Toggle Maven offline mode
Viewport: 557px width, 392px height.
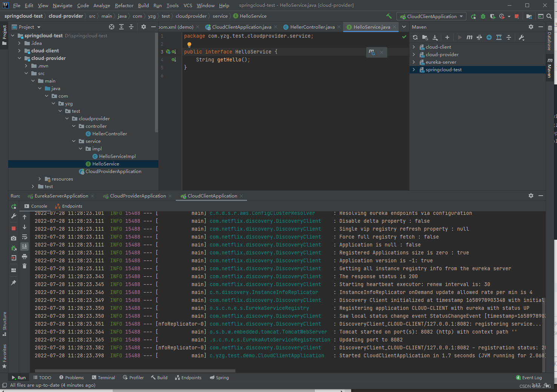pos(479,37)
